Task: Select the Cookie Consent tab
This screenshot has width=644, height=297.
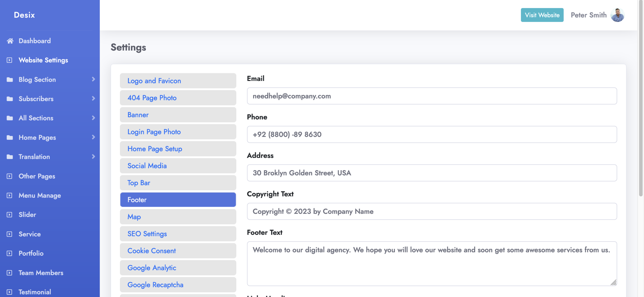Action: 178,251
